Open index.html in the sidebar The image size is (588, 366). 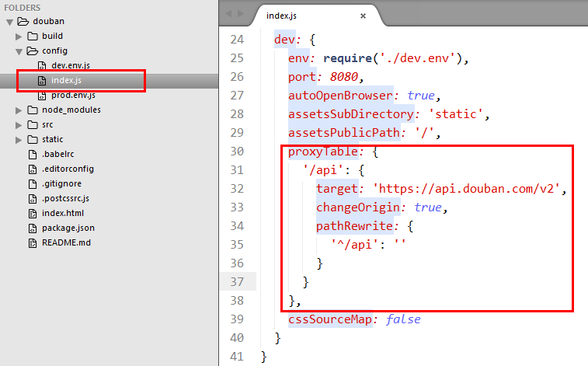(63, 214)
